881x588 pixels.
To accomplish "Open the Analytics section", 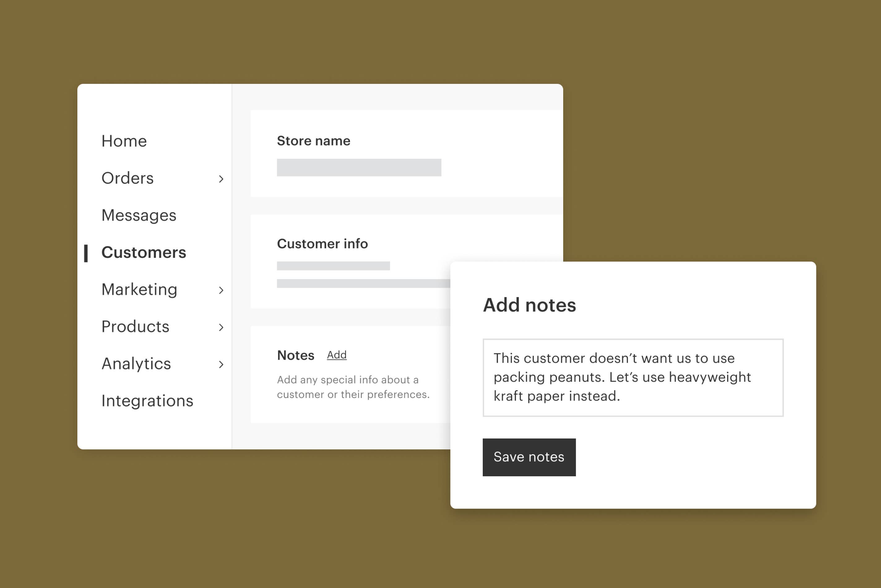I will point(136,364).
